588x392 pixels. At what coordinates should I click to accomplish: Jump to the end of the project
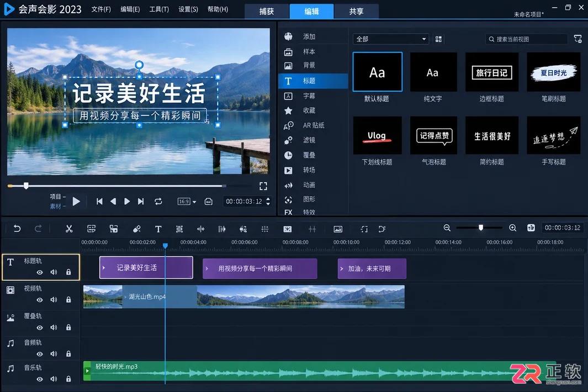click(141, 202)
